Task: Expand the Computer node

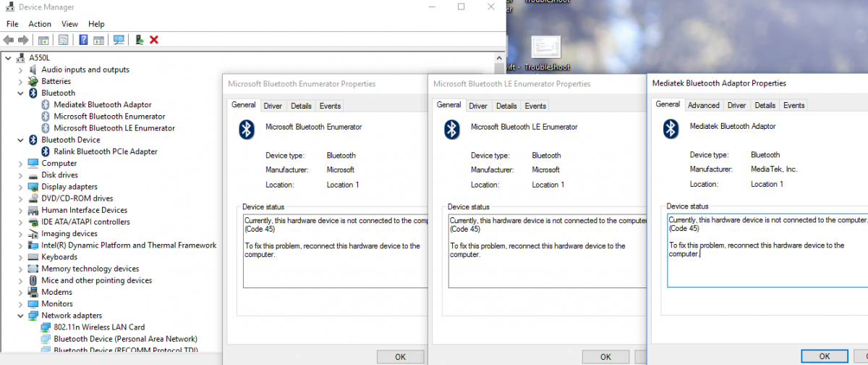Action: (21, 163)
